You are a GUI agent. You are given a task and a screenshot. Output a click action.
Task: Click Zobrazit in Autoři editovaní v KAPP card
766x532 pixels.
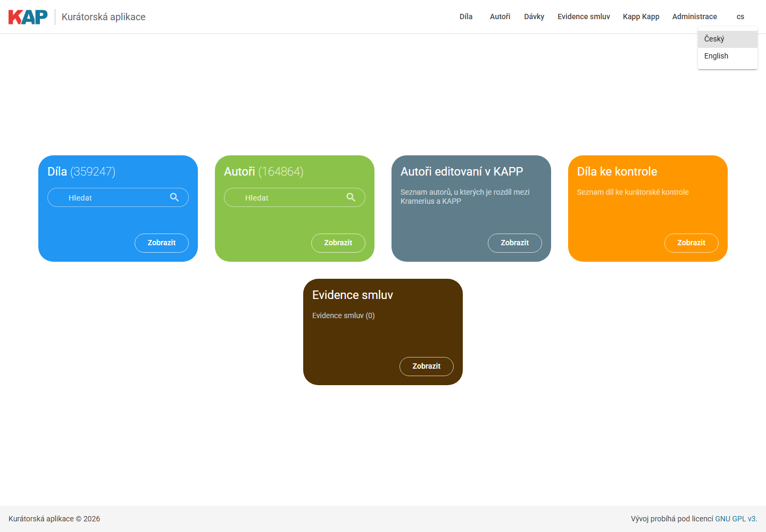click(515, 243)
